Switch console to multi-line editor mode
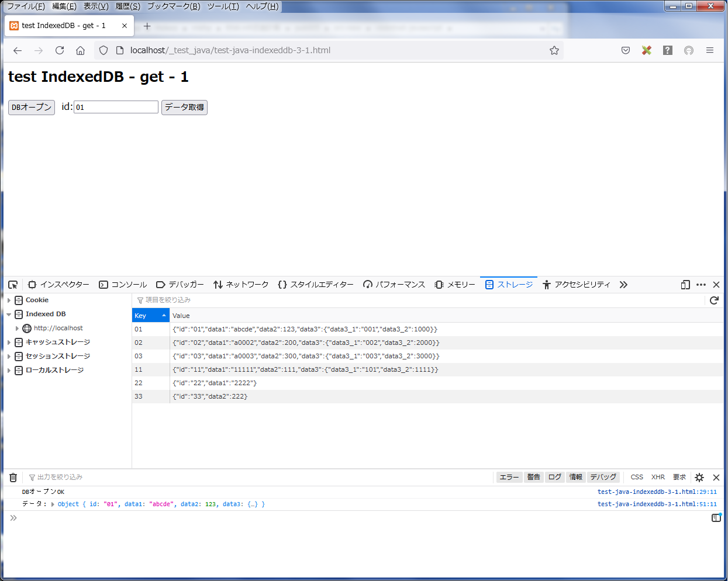The width and height of the screenshot is (728, 581). click(716, 518)
